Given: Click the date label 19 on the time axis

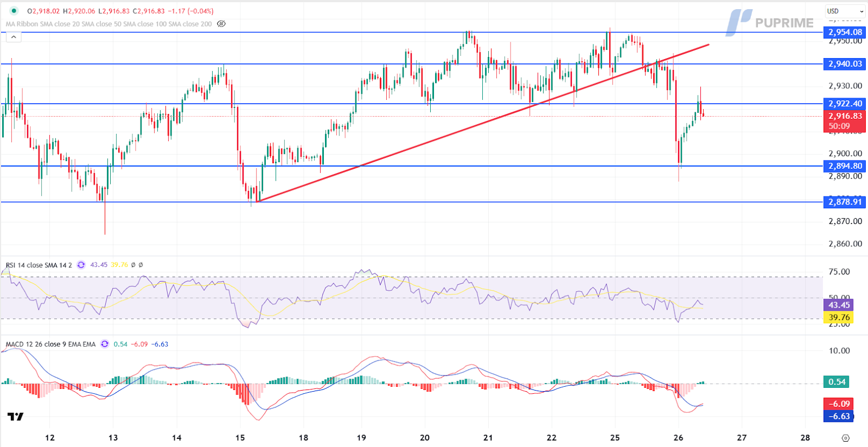Looking at the screenshot, I should click(361, 438).
